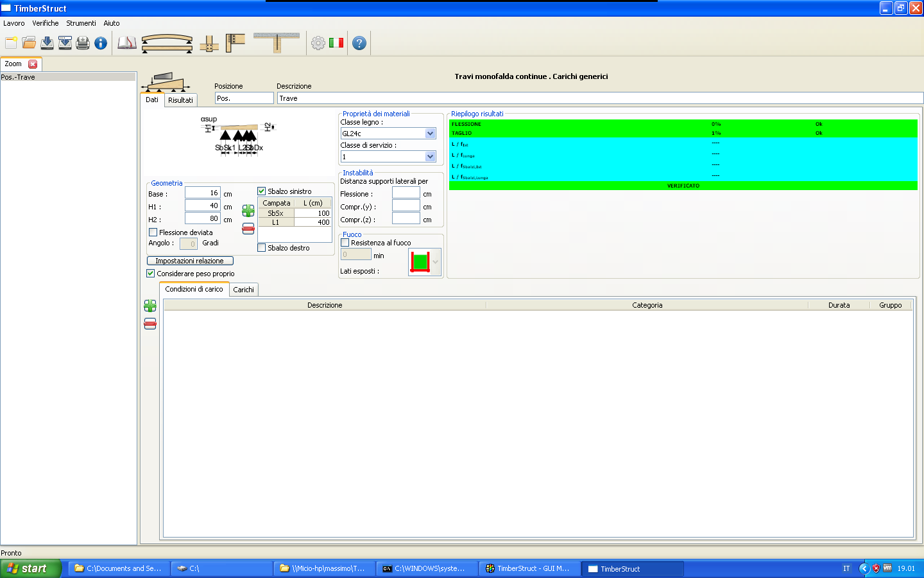Open the Lati esposti dropdown arrow

click(x=436, y=262)
